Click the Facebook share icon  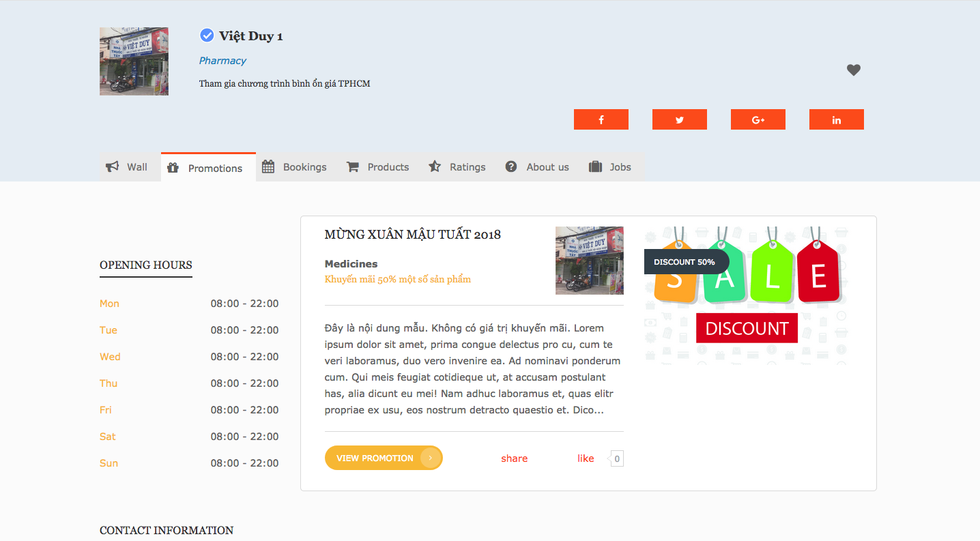601,119
